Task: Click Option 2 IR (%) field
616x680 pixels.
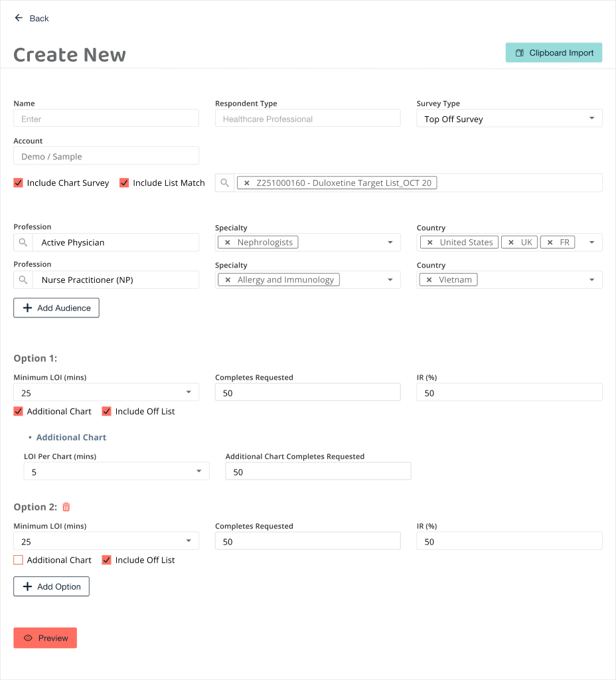Action: [x=509, y=541]
